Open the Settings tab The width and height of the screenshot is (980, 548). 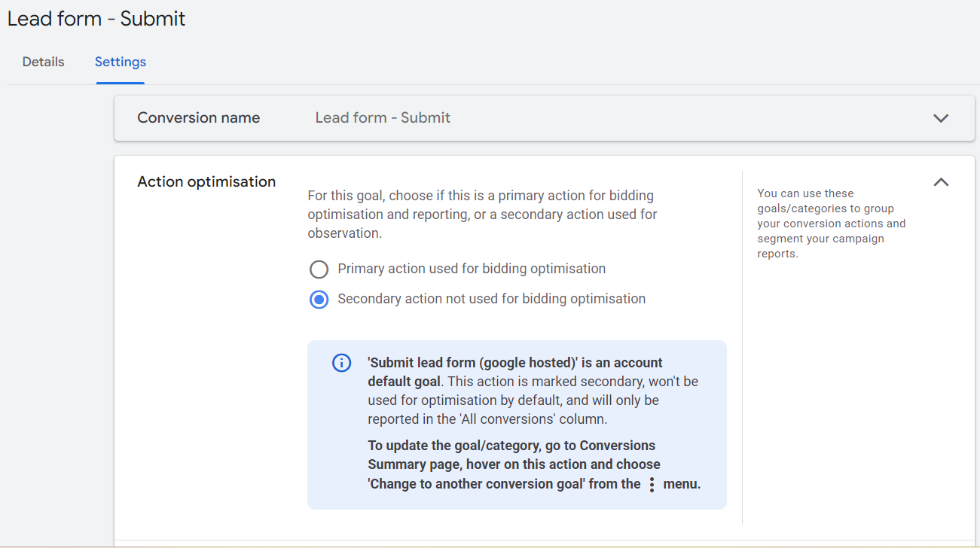121,62
